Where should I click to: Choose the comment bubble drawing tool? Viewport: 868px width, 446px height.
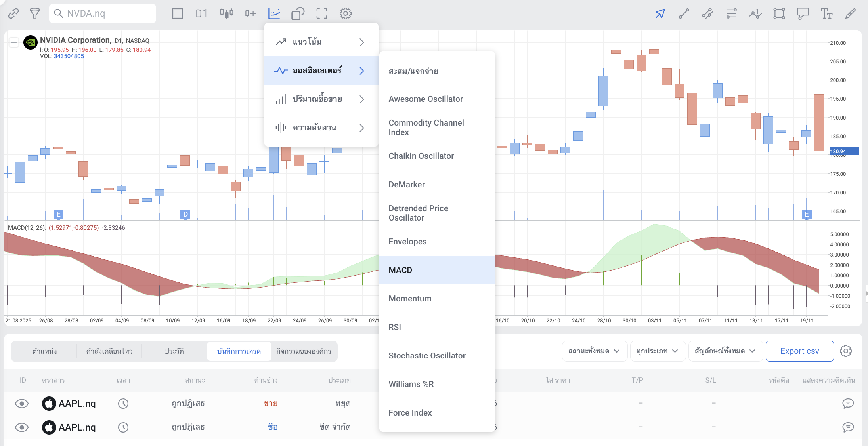[x=803, y=13]
